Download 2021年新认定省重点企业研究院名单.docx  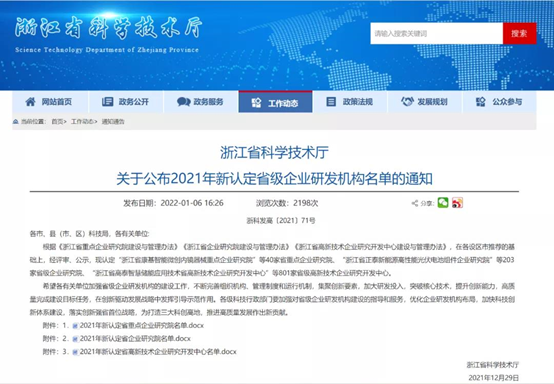click(142, 325)
